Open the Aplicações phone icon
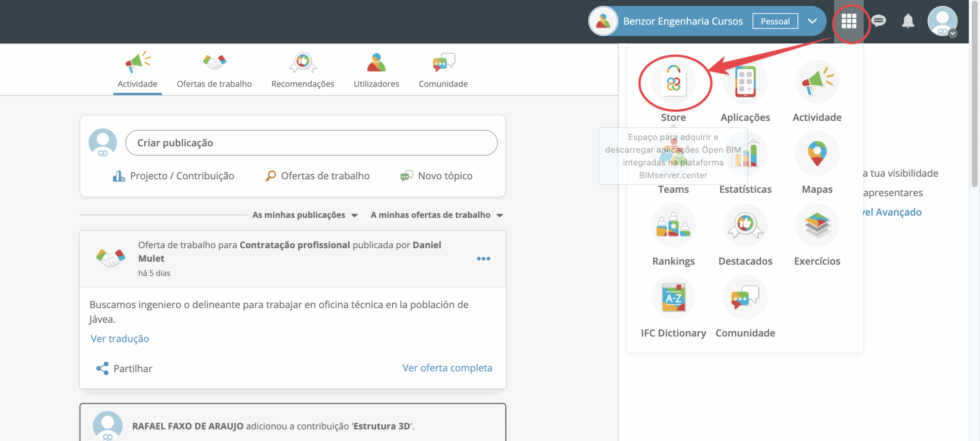This screenshot has height=441, width=980. click(745, 82)
